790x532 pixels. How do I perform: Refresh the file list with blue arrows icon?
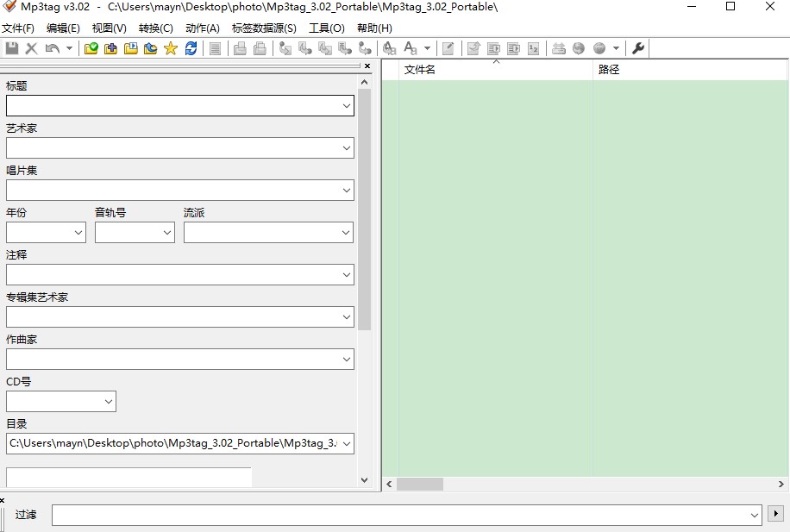[191, 48]
